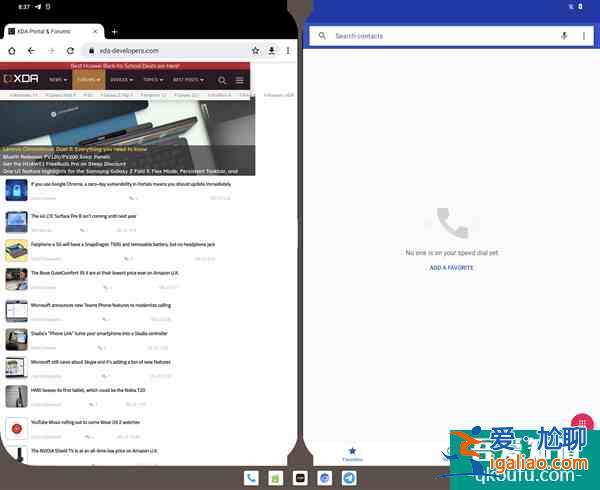Expand the NEWS dropdown on XDA
Viewport: 600px width, 490px height.
[58, 80]
